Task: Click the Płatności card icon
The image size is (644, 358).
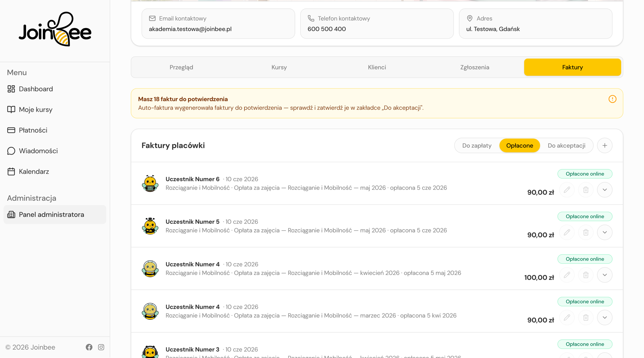Action: [x=11, y=130]
